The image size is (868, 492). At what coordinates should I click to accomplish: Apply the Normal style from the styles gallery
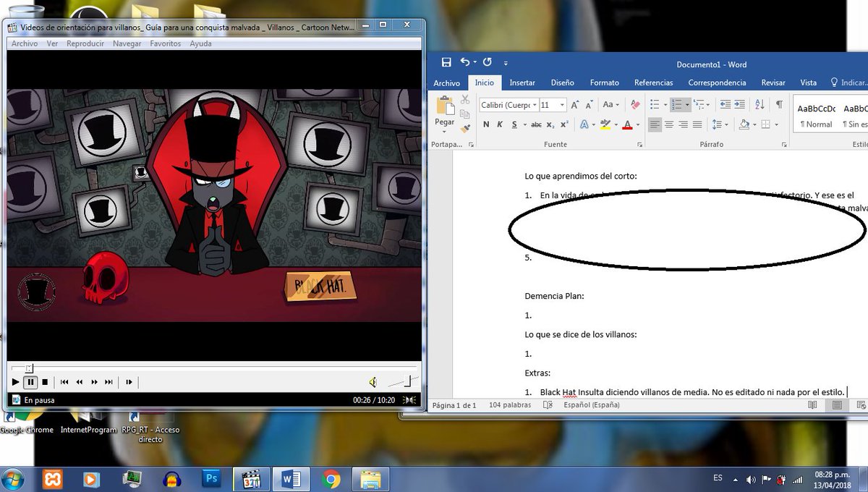(x=816, y=116)
